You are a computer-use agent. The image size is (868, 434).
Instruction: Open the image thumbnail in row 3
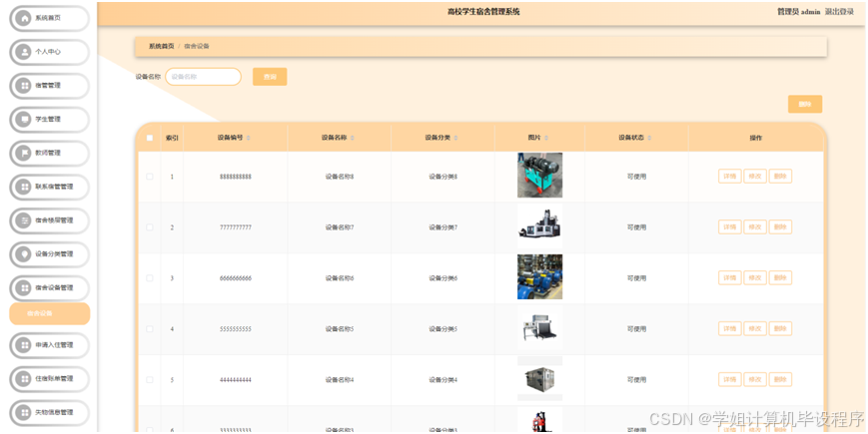[539, 277]
